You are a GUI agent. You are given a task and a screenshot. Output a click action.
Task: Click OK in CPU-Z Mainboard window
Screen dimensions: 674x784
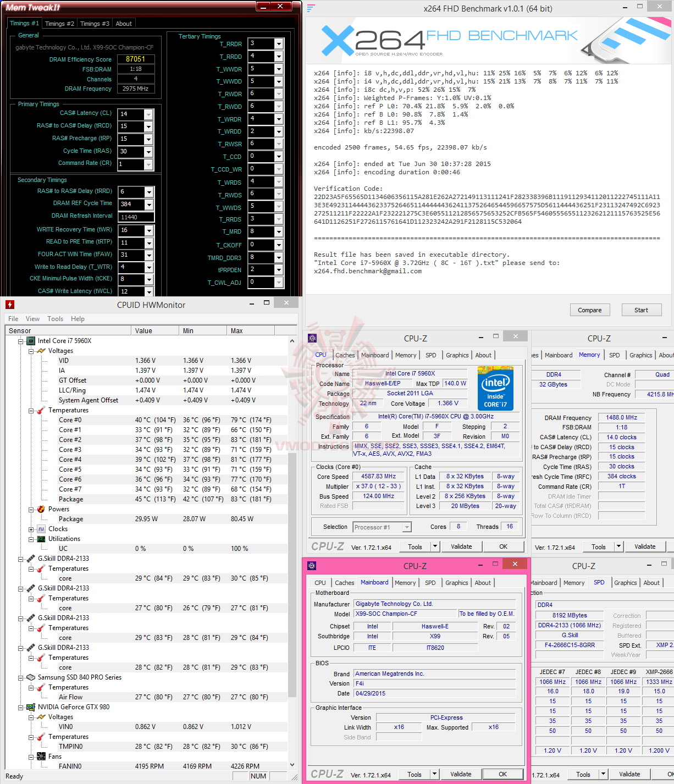[x=502, y=774]
